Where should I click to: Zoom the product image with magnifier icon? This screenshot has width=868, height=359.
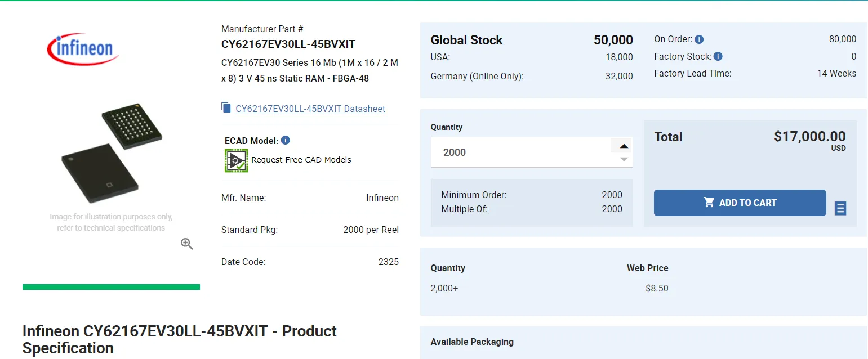click(187, 244)
